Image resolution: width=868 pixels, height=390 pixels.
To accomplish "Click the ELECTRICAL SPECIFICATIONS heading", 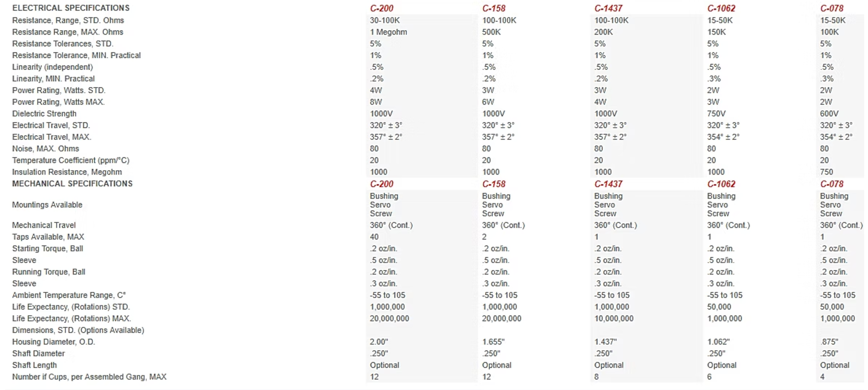I will click(71, 8).
